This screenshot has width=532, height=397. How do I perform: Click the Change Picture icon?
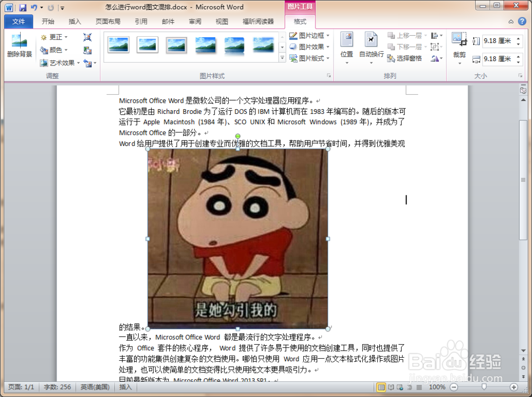pyautogui.click(x=88, y=50)
